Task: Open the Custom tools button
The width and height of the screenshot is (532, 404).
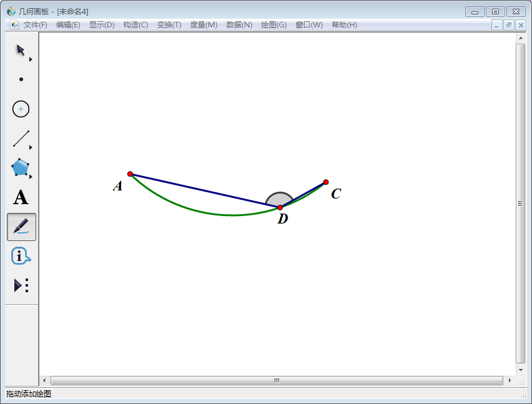Action: [x=21, y=285]
